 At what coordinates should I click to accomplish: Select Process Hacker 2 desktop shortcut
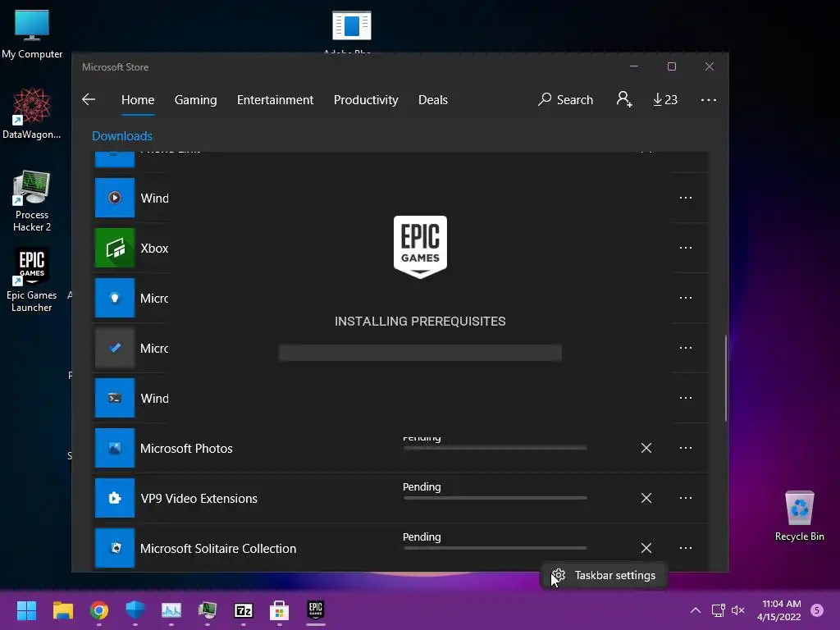coord(32,201)
